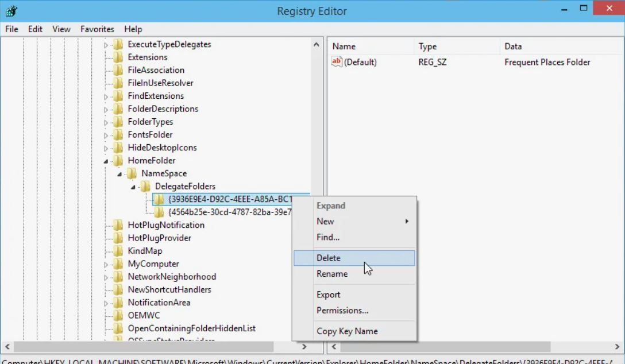Open the Favorites menu

coord(97,29)
